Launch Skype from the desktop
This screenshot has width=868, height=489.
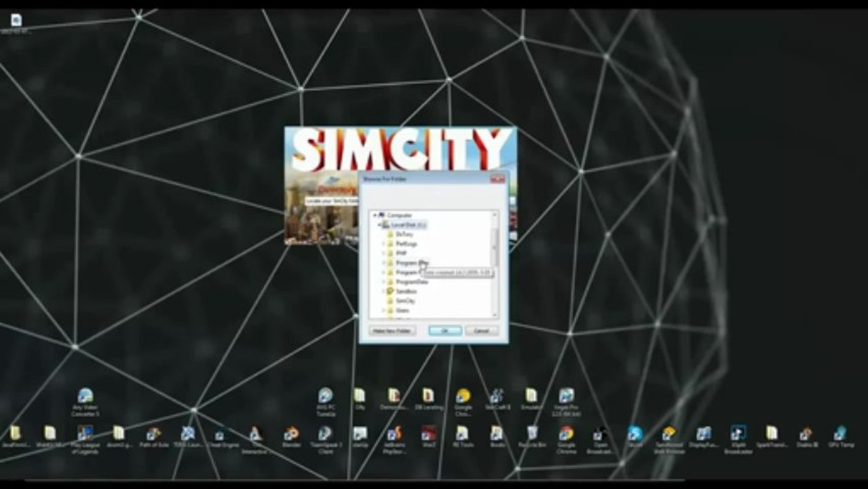coord(635,437)
